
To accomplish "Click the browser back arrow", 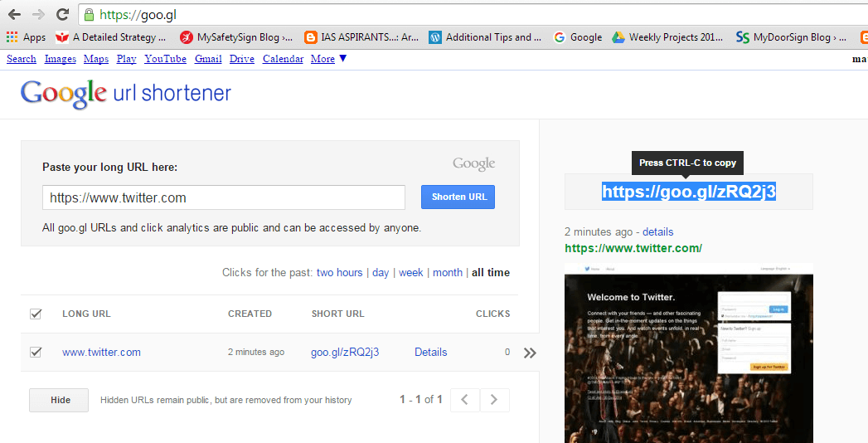I will [x=14, y=15].
